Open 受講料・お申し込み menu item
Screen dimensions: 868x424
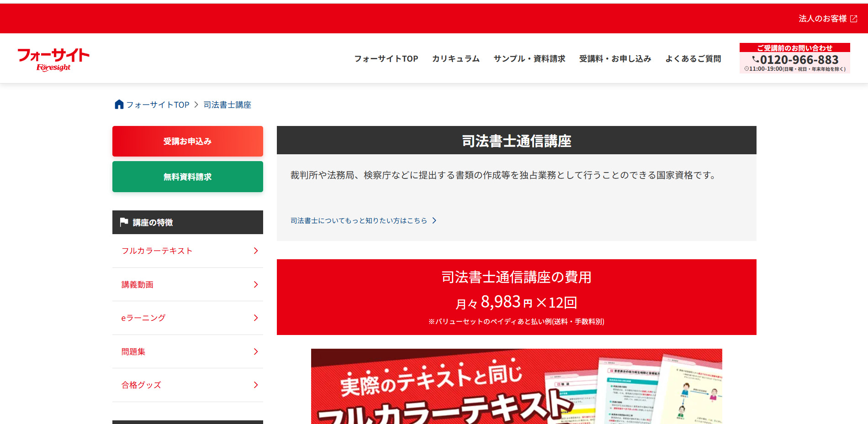[615, 59]
